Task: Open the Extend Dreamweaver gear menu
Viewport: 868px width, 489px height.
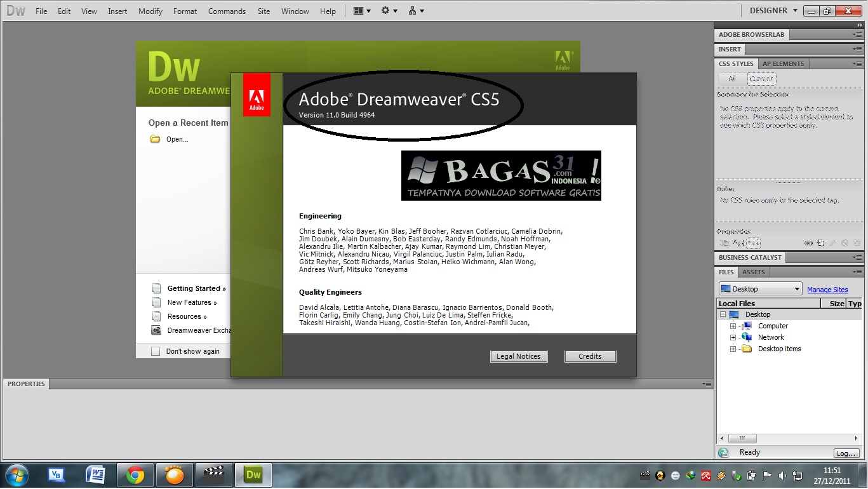Action: click(389, 11)
